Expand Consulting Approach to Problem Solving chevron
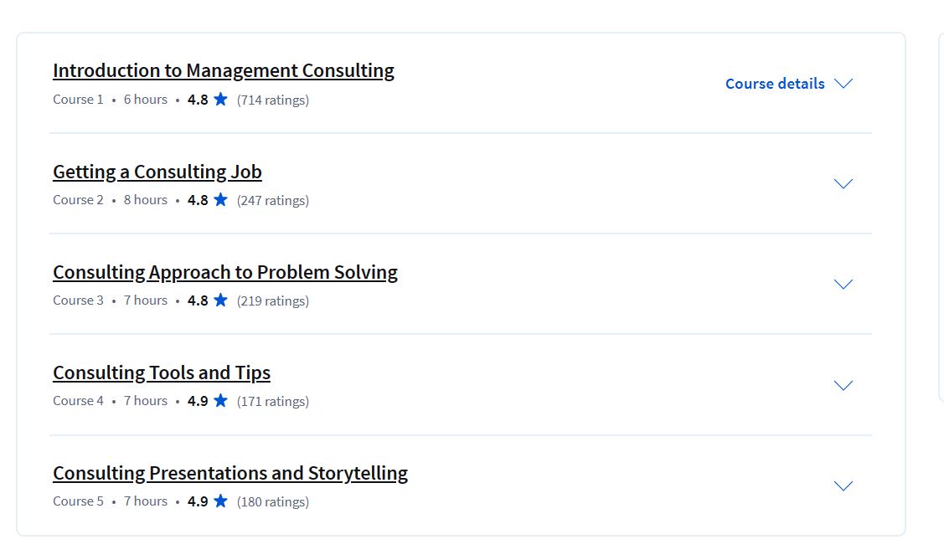Image resolution: width=944 pixels, height=560 pixels. coord(843,285)
